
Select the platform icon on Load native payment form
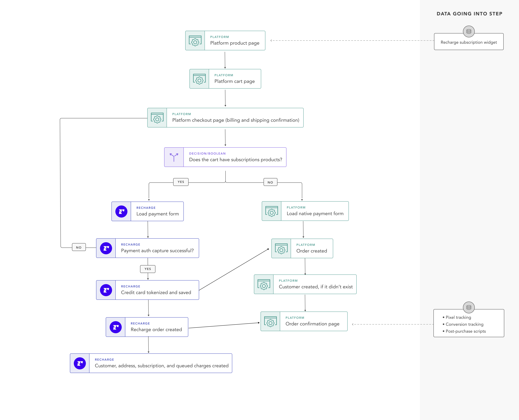(x=271, y=211)
